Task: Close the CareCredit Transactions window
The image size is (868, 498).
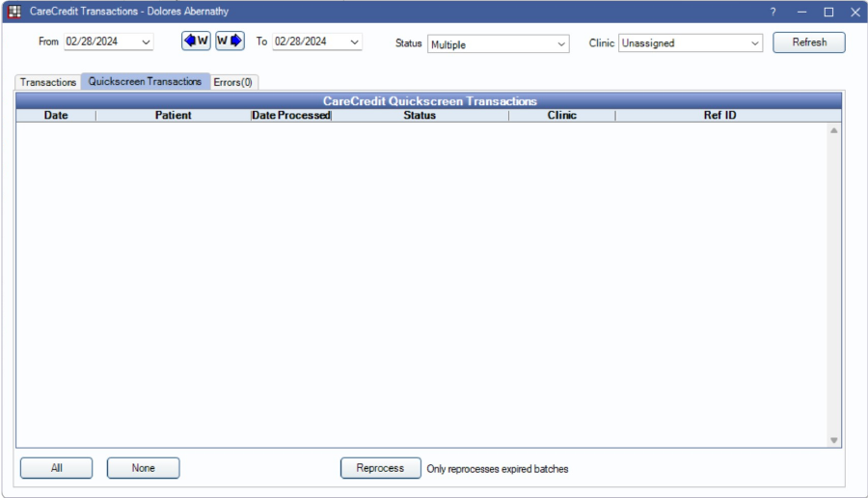Action: click(855, 12)
